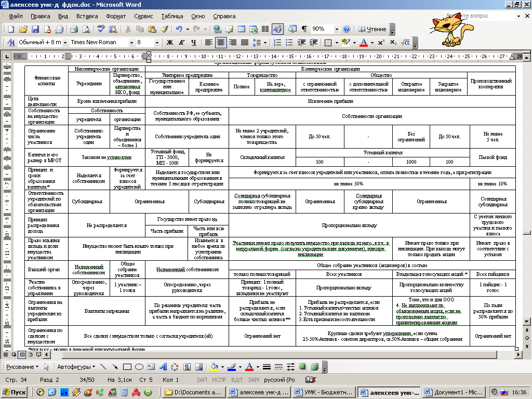Viewport: 532px width, 399px height.
Task: Open the Рисование drawing menu
Action: 22,367
